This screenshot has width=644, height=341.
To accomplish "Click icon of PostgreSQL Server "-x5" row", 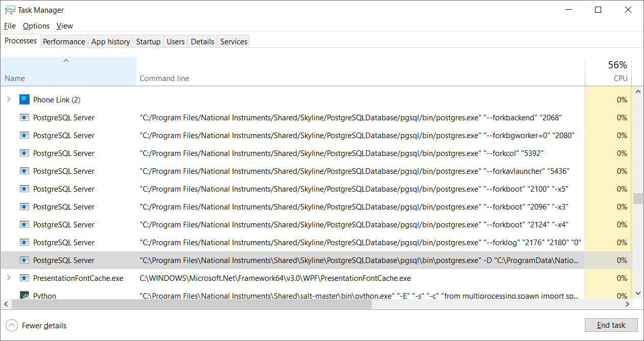I will coord(24,189).
